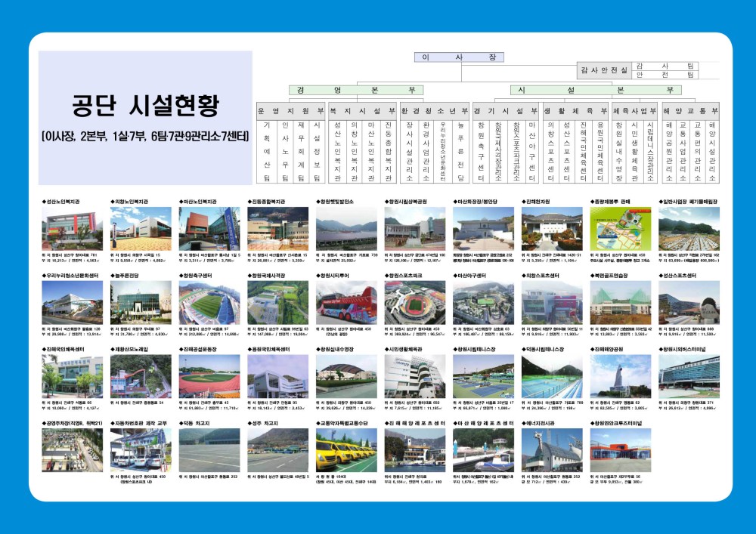Image resolution: width=756 pixels, height=534 pixels.
Task: Click the 생활체육부 department header
Action: click(x=575, y=111)
